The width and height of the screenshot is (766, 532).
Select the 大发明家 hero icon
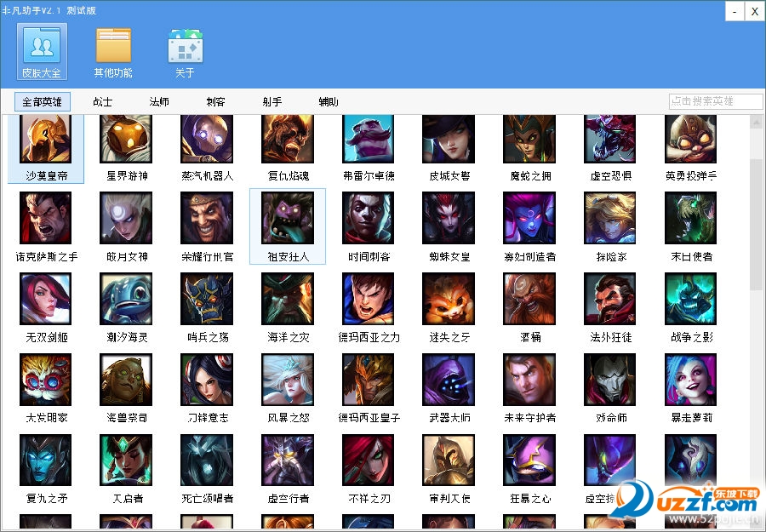tap(46, 380)
